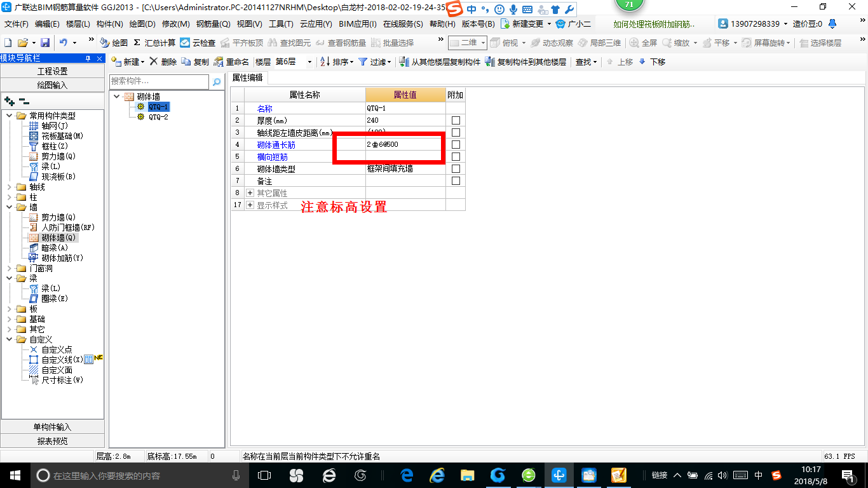This screenshot has width=868, height=488.
Task: Open 工具(T) menu
Action: tap(281, 24)
